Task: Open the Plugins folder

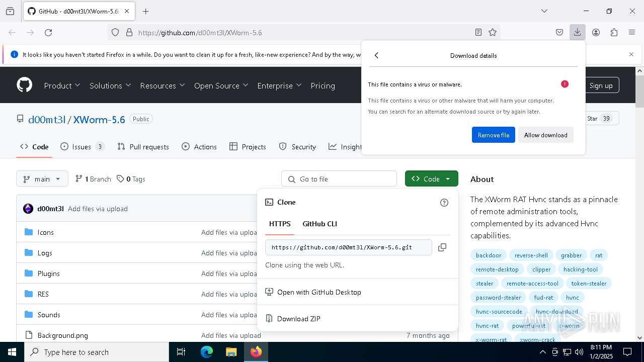Action: click(x=49, y=274)
